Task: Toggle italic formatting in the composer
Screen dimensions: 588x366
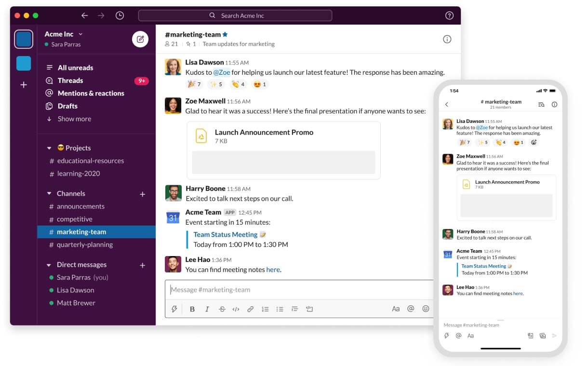Action: (x=207, y=309)
